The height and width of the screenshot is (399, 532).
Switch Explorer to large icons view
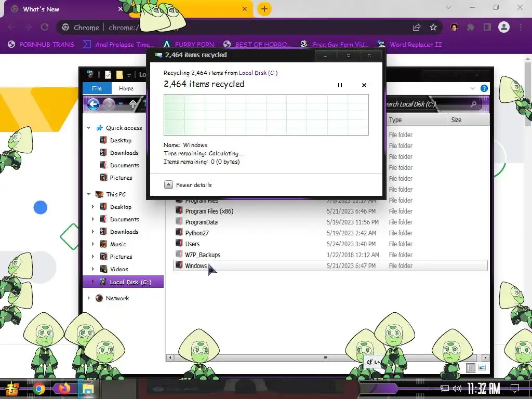pyautogui.click(x=482, y=368)
